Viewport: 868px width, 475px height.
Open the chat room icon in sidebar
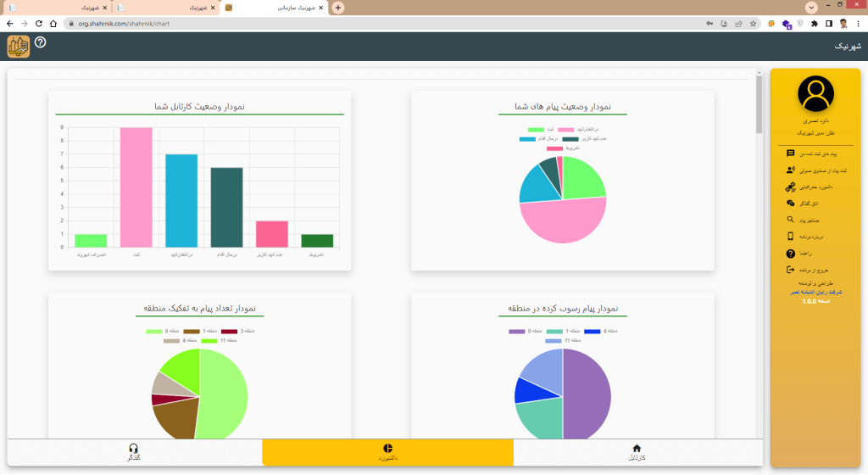coord(790,204)
